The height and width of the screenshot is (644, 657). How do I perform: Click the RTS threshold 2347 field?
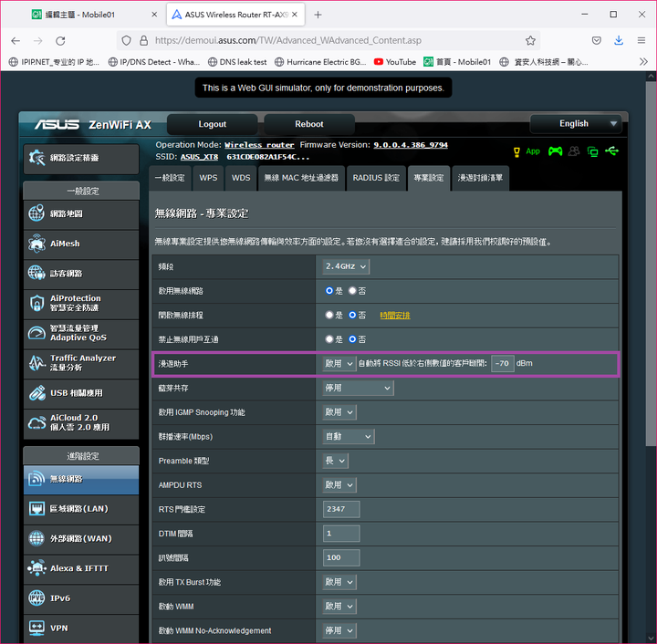coord(341,509)
